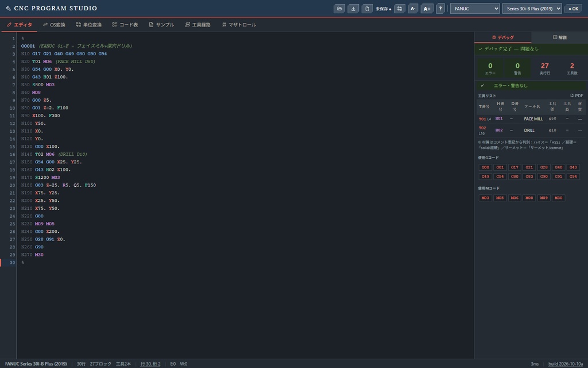
Task: Click the G43 used G-code chip
Action: tap(573, 167)
